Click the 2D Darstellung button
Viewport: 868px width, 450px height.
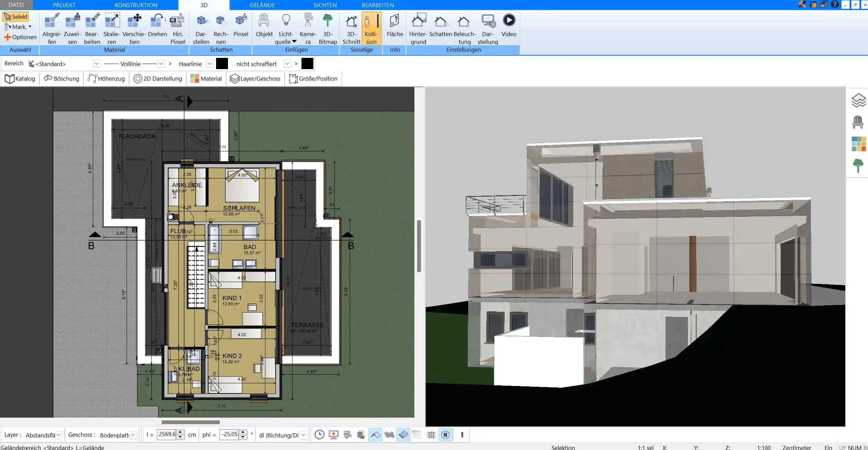point(158,79)
